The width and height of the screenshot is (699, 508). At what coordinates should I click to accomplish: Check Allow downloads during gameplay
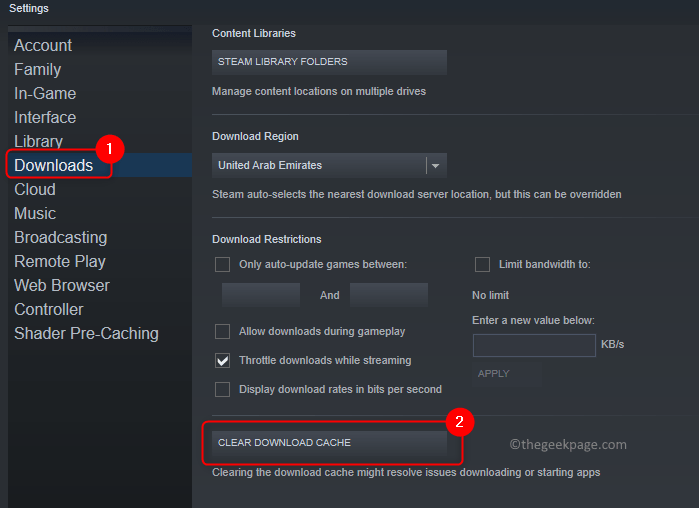click(222, 332)
